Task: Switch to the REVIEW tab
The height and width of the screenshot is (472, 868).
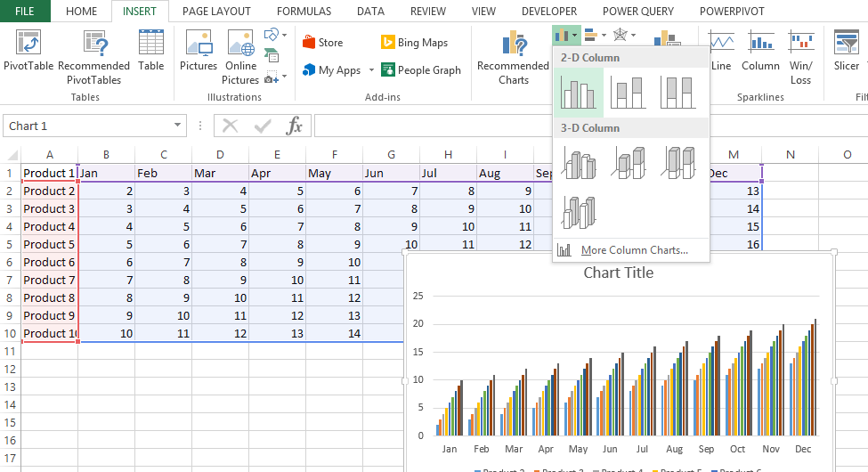Action: point(428,11)
